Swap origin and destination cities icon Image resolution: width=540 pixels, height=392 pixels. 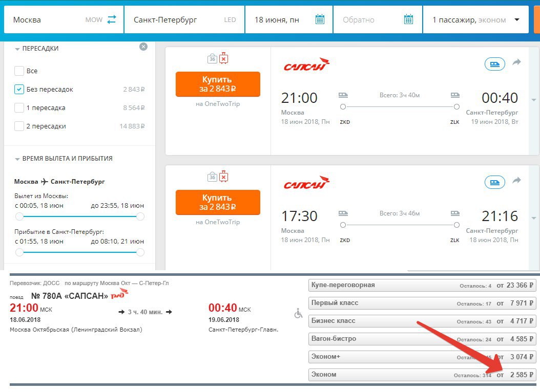point(112,19)
